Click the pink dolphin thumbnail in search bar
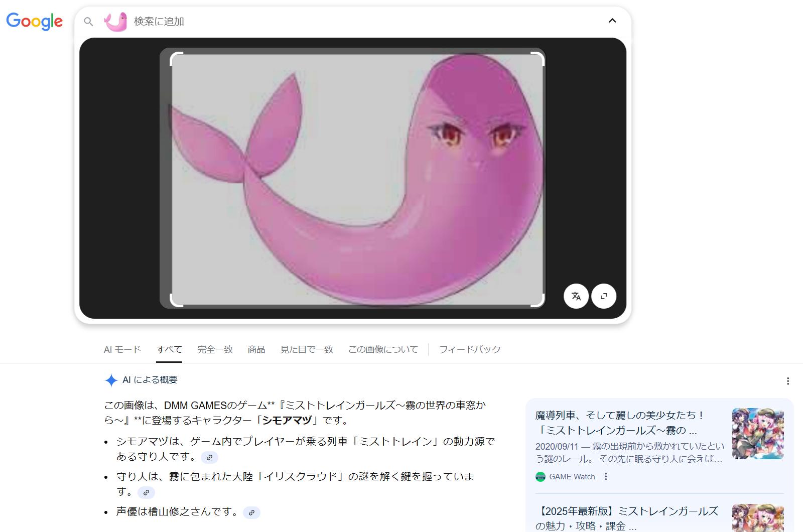The height and width of the screenshot is (532, 803). click(115, 22)
